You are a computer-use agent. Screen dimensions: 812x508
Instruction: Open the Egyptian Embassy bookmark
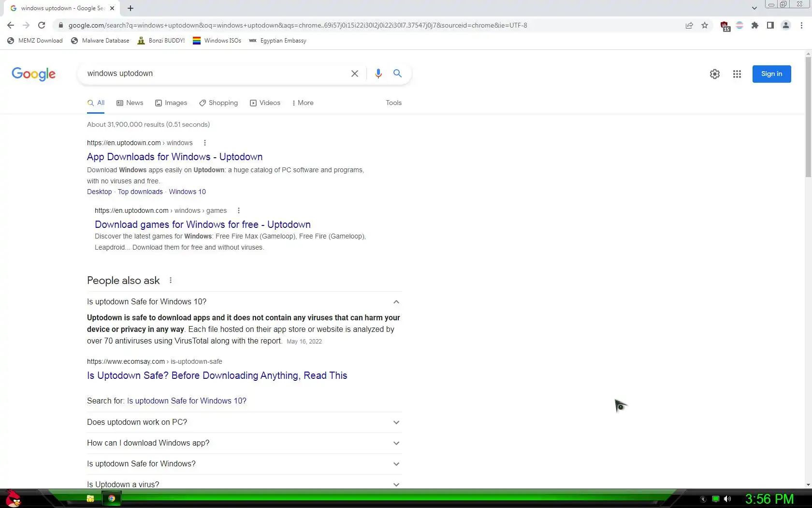278,41
